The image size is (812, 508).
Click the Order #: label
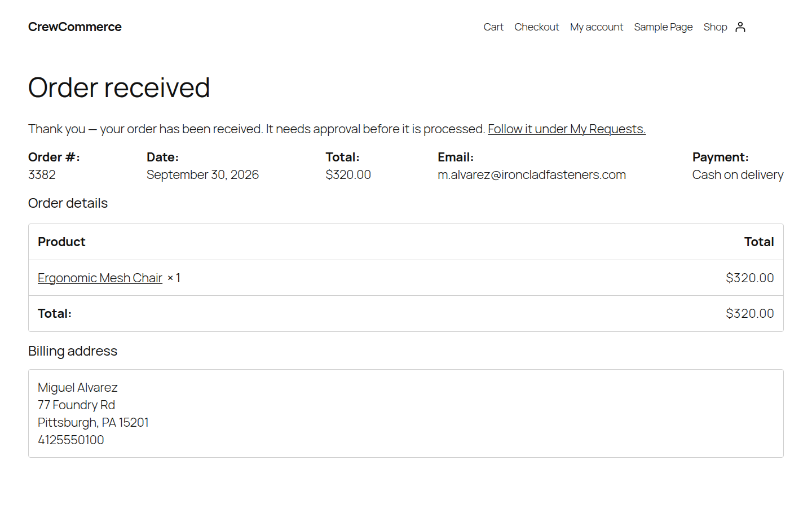coord(54,157)
